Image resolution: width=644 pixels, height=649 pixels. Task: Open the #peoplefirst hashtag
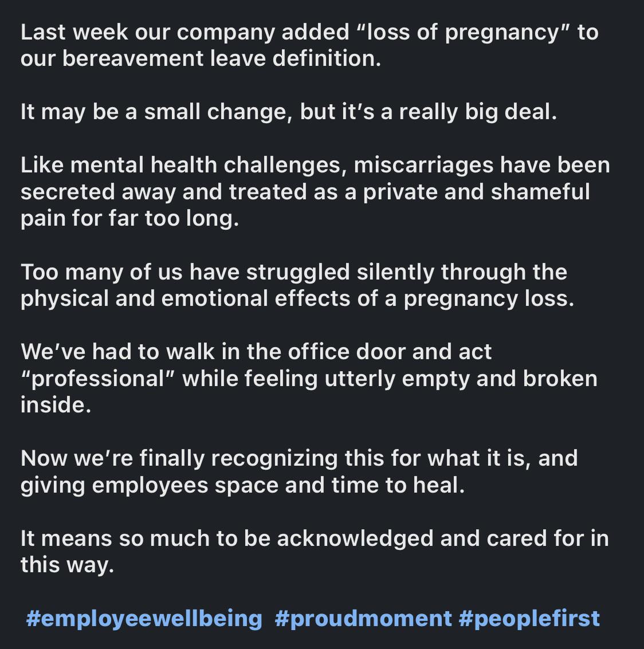click(529, 619)
